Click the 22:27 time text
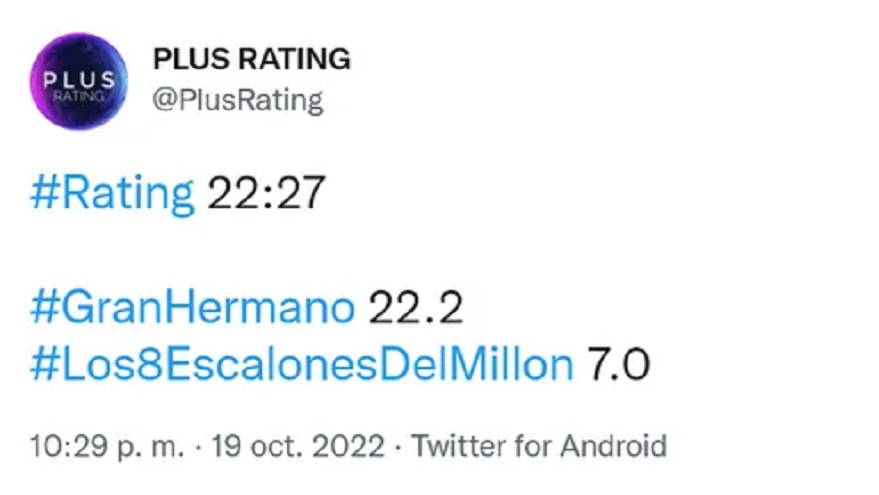The height and width of the screenshot is (495, 879). tap(266, 192)
